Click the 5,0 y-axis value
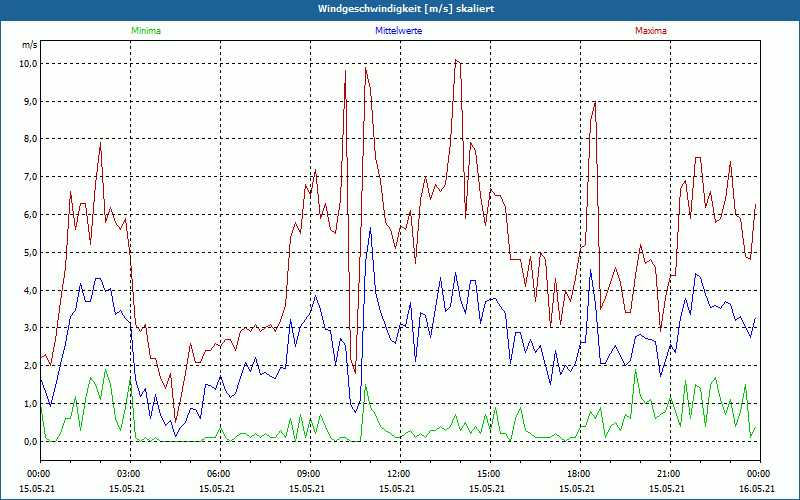Screen dimensions: 800x500 click(30, 253)
